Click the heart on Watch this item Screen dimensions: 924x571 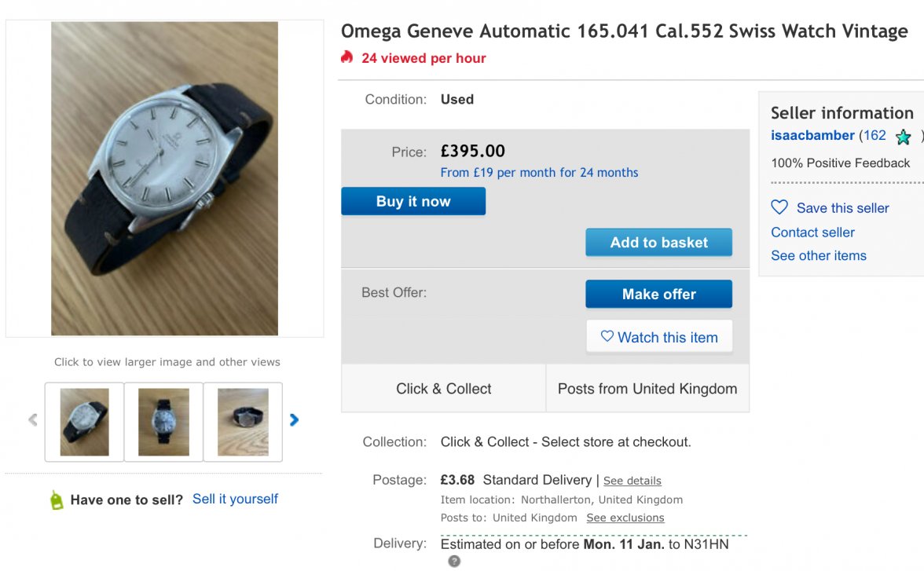[x=607, y=336]
